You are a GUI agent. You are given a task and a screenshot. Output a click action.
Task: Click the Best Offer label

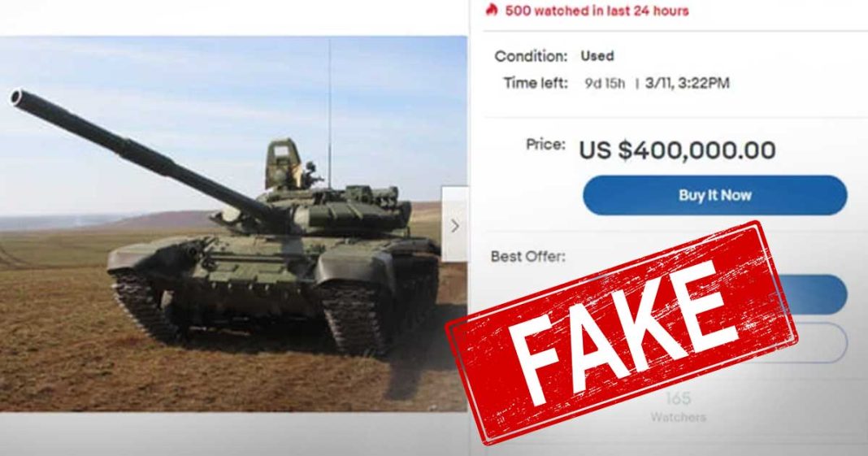528,257
